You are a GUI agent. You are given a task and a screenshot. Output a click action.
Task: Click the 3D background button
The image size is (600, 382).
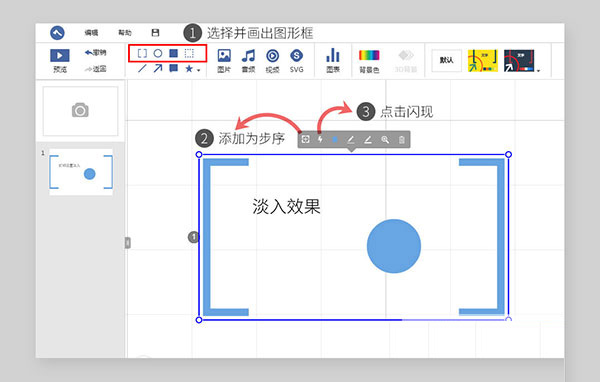pos(406,60)
